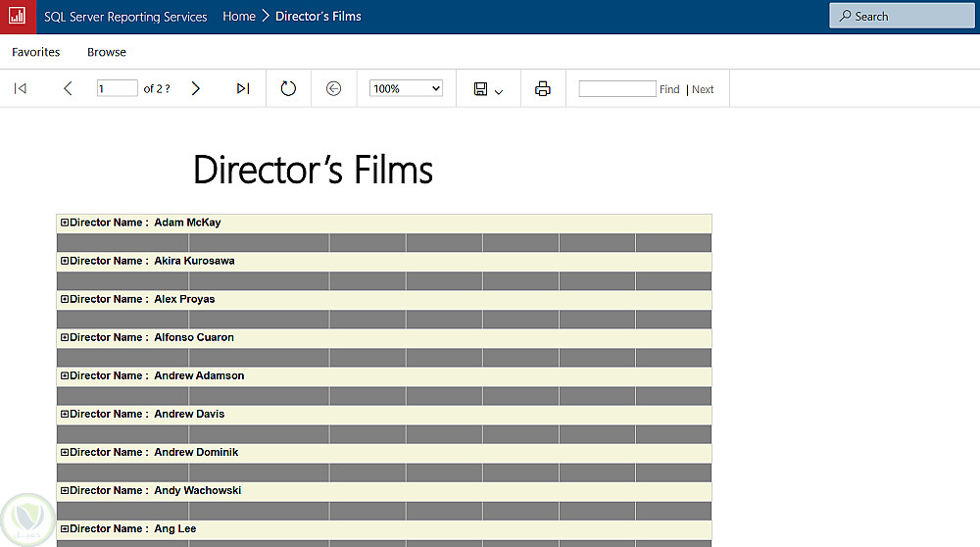
Task: Click the SSRS logo icon
Action: [x=17, y=17]
